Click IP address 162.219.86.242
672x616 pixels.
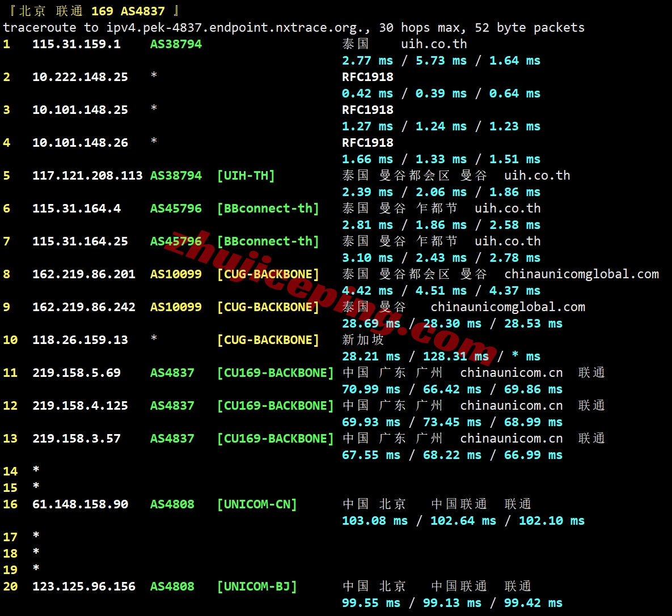(83, 307)
